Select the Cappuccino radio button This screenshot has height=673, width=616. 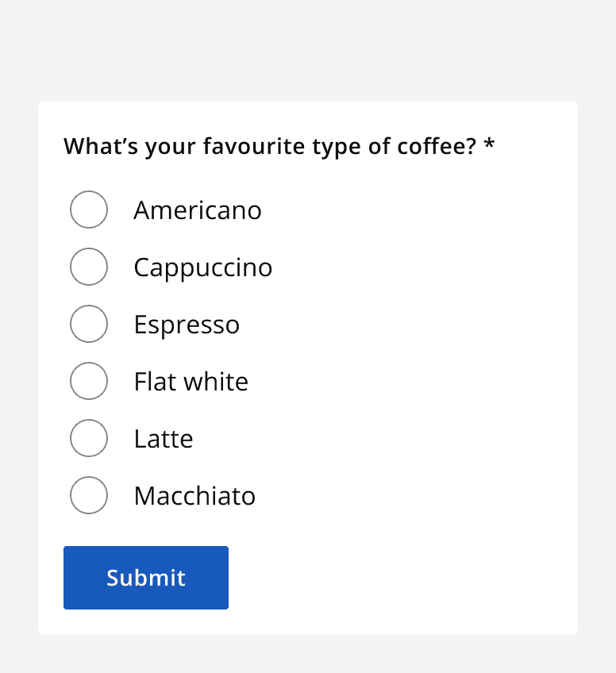(89, 267)
